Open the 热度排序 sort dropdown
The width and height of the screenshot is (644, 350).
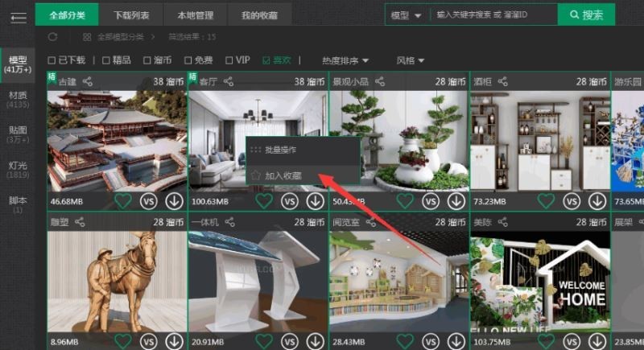click(x=345, y=60)
